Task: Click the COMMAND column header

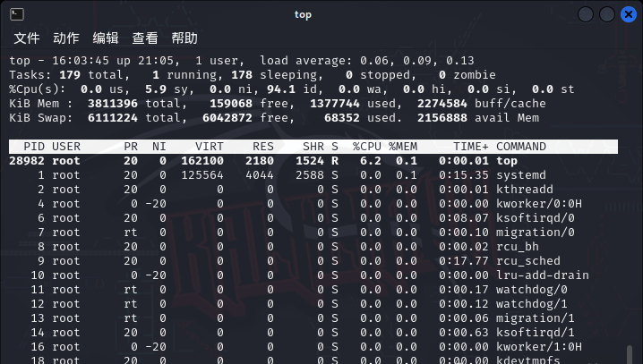Action: [x=521, y=147]
